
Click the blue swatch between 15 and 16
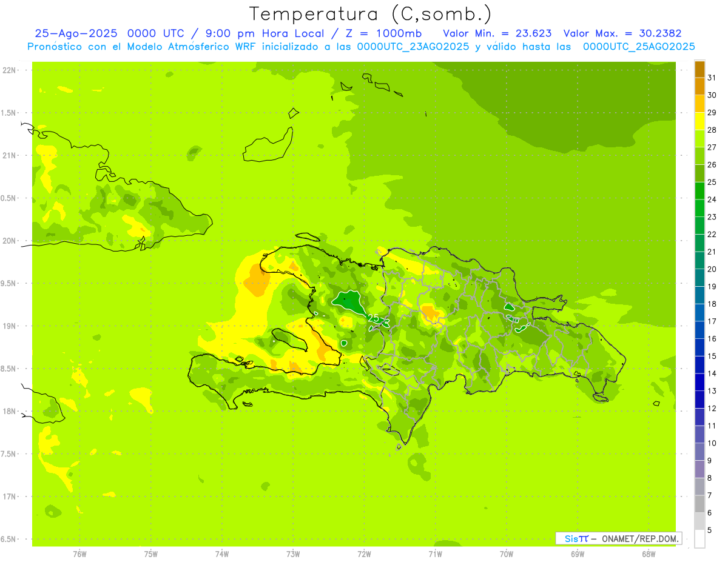tap(699, 347)
